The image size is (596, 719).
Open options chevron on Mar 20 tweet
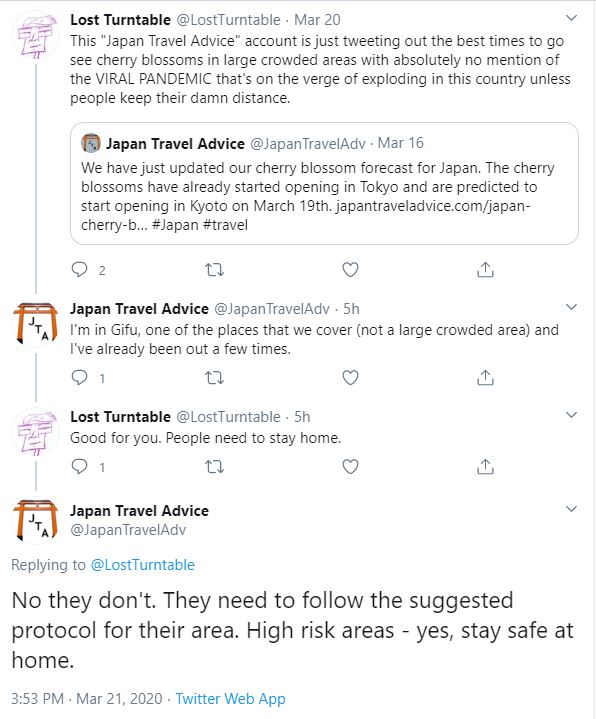coord(571,18)
